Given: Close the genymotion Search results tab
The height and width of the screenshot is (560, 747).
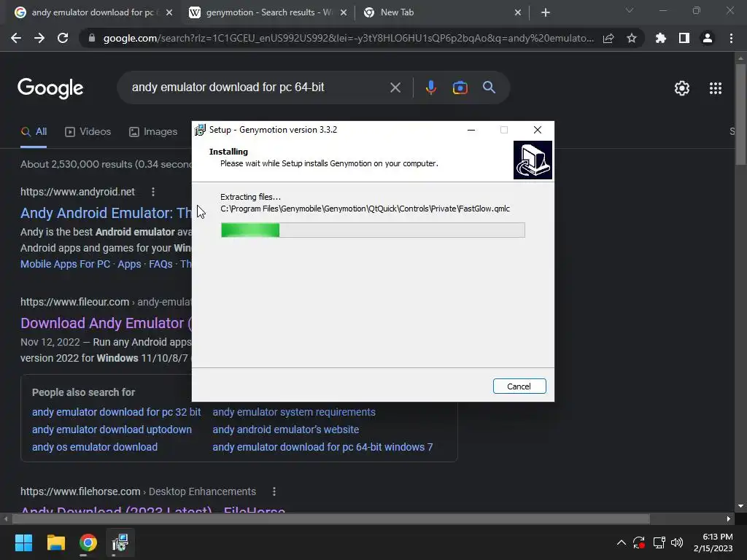Looking at the screenshot, I should tap(344, 13).
